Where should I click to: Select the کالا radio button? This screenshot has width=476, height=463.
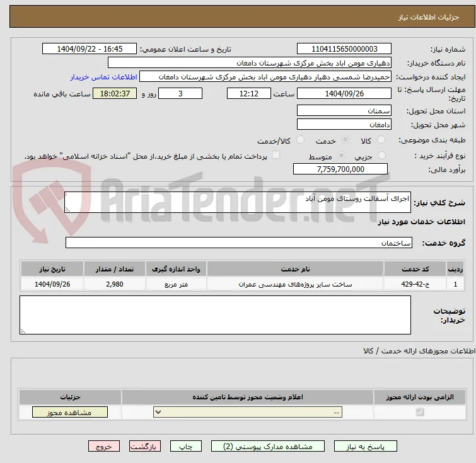(381, 140)
